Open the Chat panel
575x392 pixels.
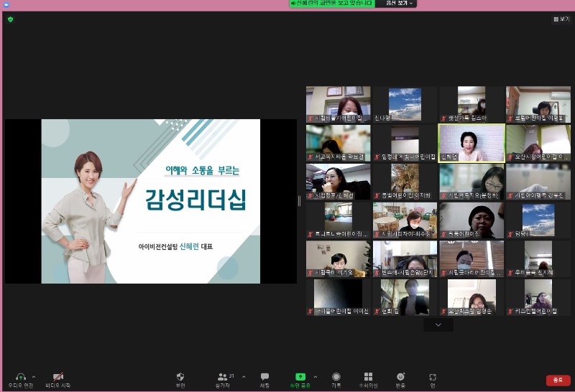(264, 377)
